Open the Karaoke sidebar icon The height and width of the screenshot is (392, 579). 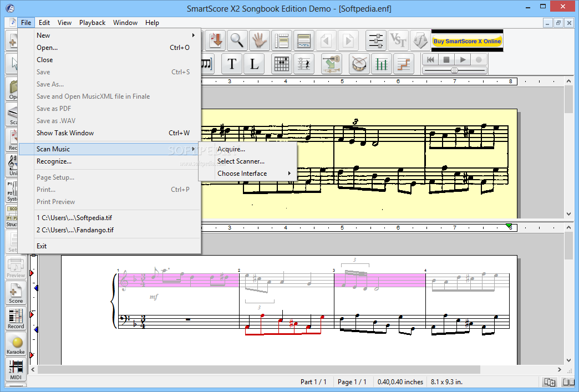16,344
